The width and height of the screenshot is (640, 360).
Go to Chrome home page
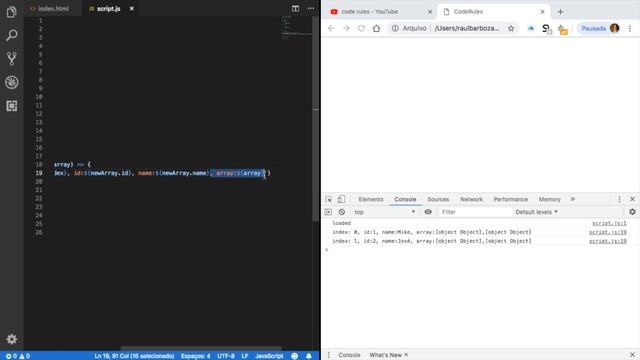pyautogui.click(x=376, y=28)
